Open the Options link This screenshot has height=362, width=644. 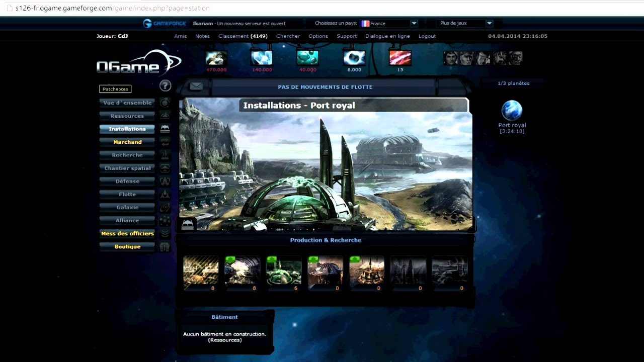(x=318, y=36)
